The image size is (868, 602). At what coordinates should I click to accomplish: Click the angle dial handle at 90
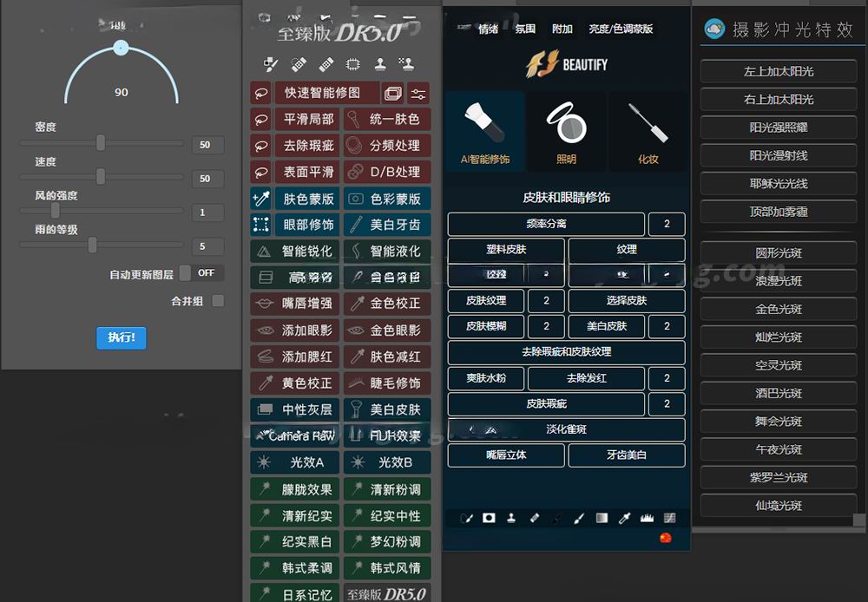pyautogui.click(x=121, y=48)
